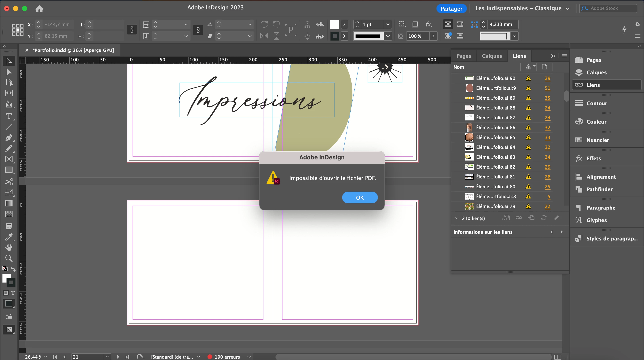
Task: Select the Zoom magnifier tool
Action: pos(9,258)
